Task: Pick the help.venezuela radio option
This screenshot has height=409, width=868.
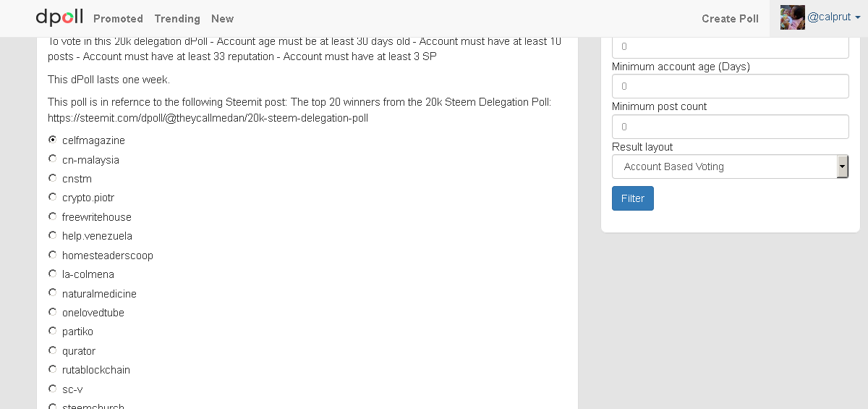Action: pyautogui.click(x=53, y=235)
